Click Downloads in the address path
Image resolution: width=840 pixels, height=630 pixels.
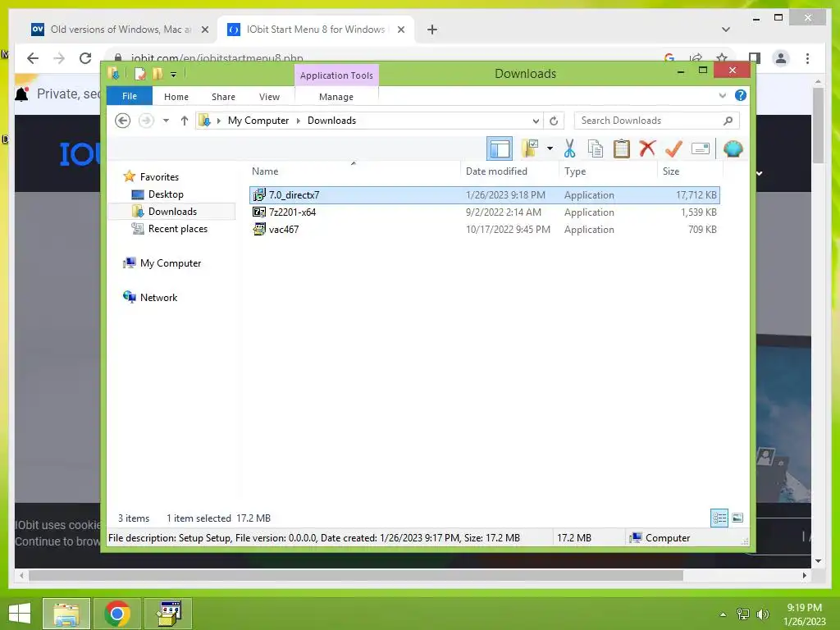click(331, 121)
